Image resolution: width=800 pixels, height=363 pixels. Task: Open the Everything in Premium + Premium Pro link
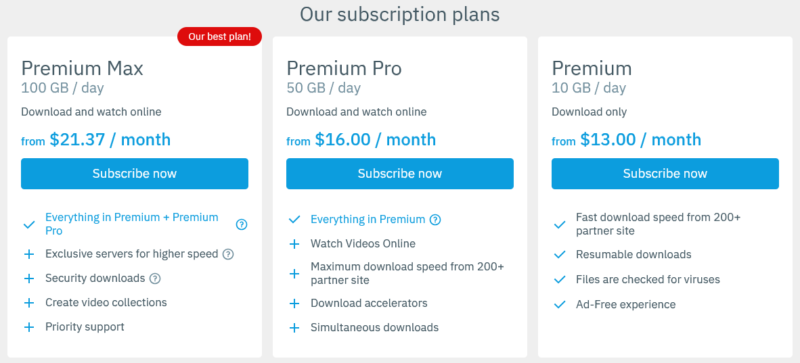[132, 224]
